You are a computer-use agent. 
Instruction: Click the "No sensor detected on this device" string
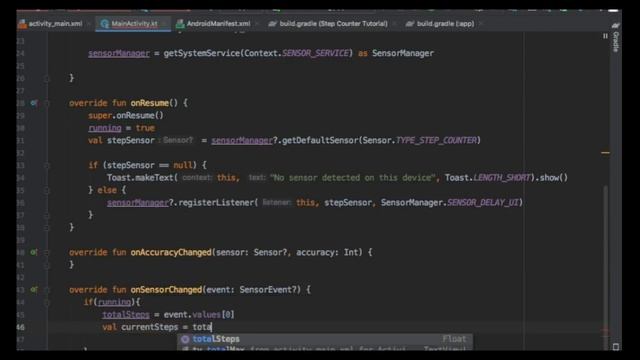[353, 178]
